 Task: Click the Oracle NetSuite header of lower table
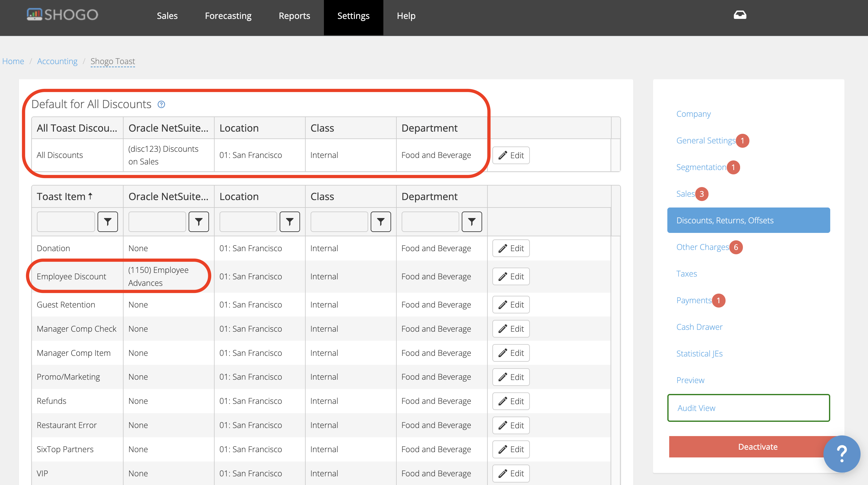(168, 196)
